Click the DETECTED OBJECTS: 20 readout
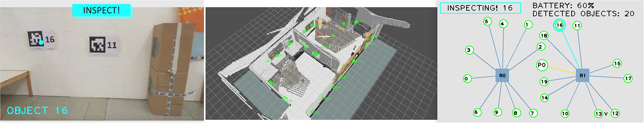The image size is (644, 123). pos(583,14)
